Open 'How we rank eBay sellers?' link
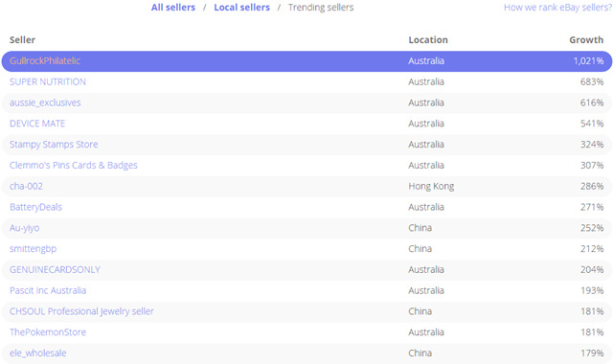This screenshot has height=364, width=613. click(557, 8)
